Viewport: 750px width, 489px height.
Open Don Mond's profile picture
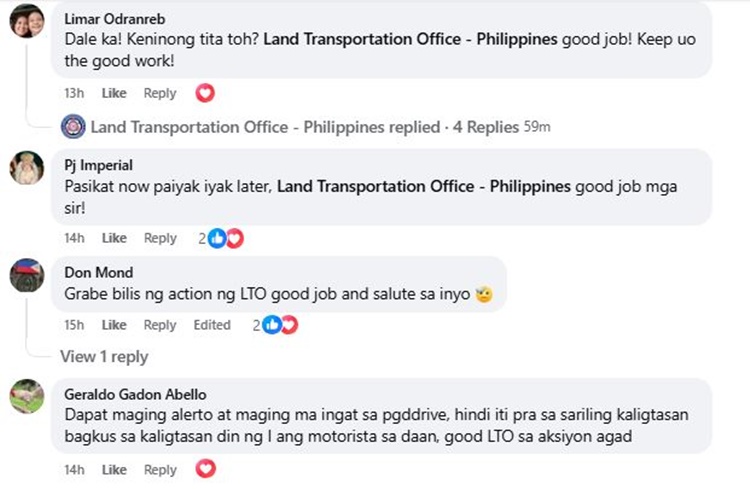(x=27, y=274)
